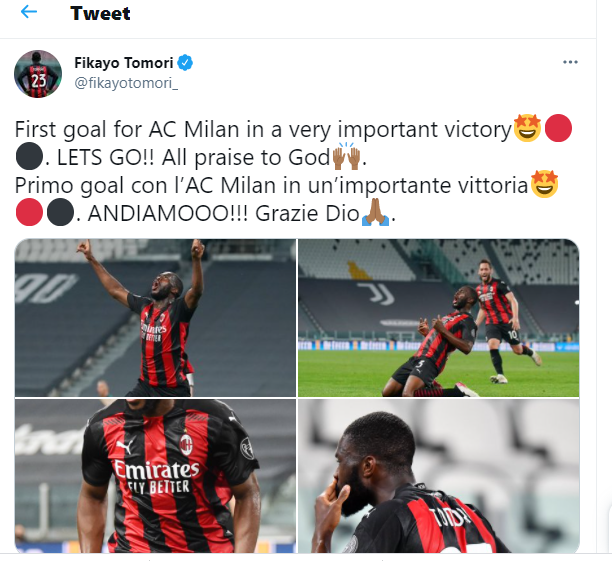Click the black circle emoji before 'LETS GO'
The height and width of the screenshot is (561, 612).
coord(29,157)
